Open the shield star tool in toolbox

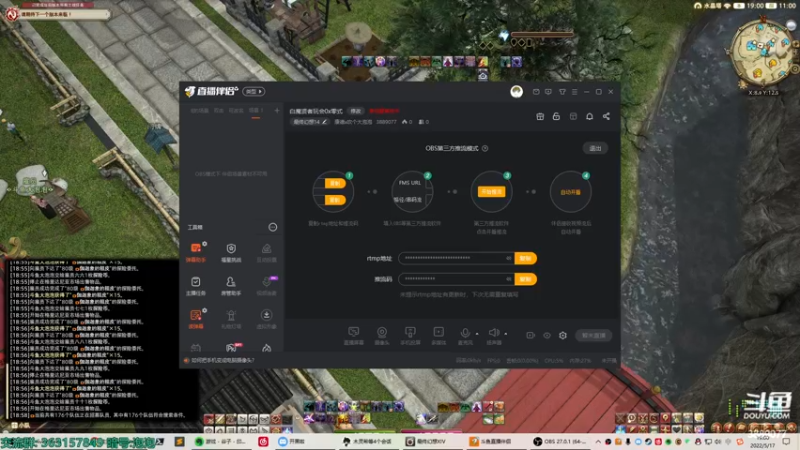coord(231,252)
